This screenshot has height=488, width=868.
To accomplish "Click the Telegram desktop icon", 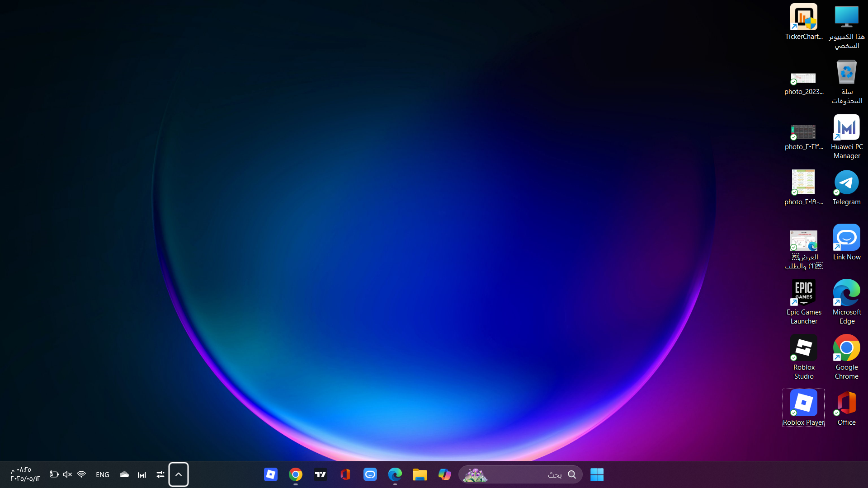I will click(x=846, y=183).
